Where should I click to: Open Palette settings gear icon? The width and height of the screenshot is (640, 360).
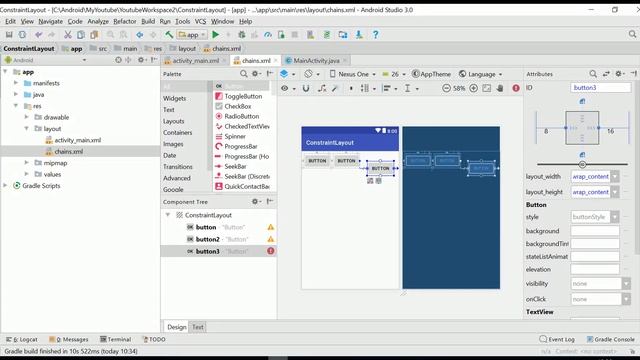point(255,74)
